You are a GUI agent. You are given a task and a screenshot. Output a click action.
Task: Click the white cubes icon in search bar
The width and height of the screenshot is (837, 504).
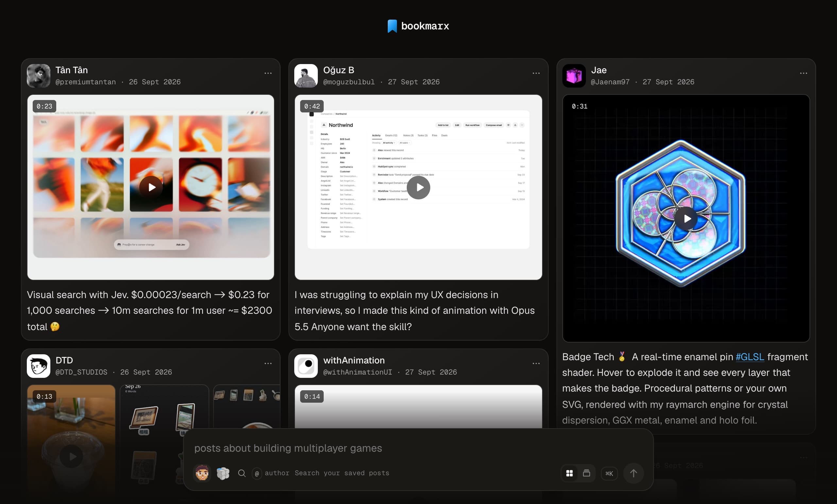point(223,473)
